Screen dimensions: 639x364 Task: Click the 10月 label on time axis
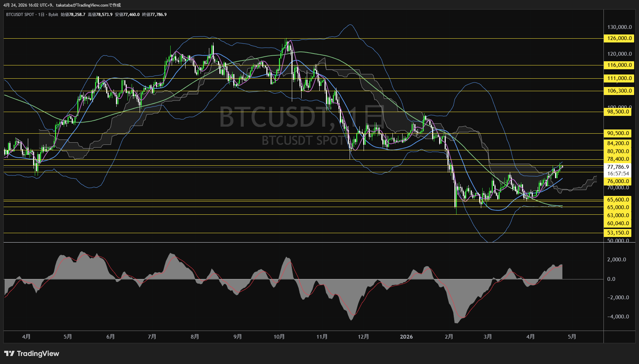[x=279, y=337]
